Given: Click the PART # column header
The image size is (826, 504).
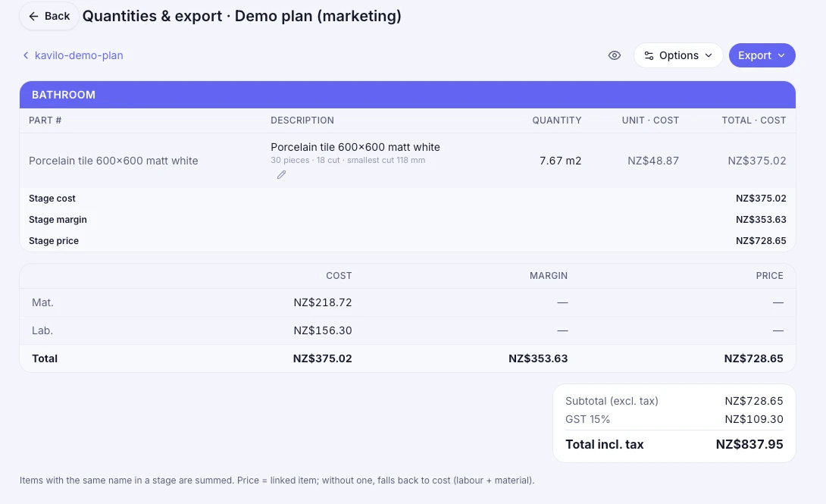Looking at the screenshot, I should click(x=45, y=121).
